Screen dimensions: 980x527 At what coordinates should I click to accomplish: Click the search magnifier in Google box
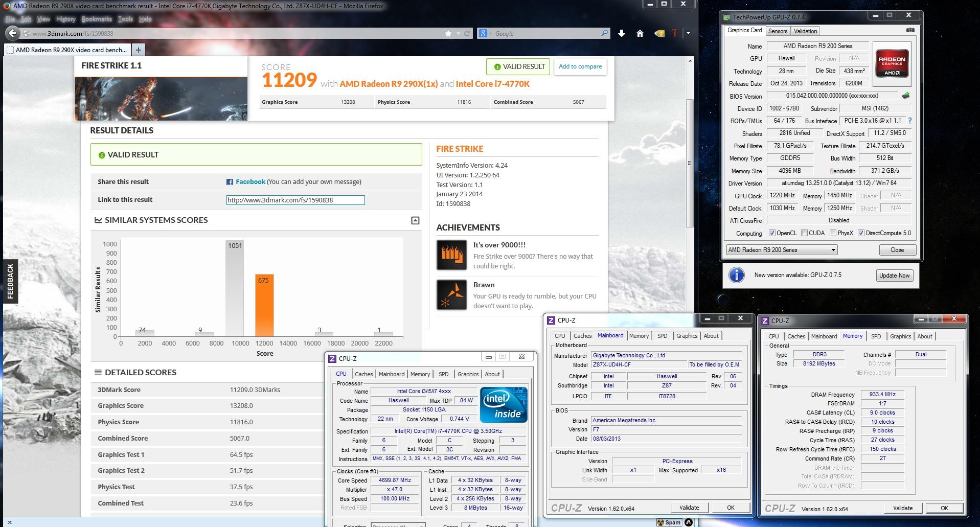pyautogui.click(x=604, y=33)
